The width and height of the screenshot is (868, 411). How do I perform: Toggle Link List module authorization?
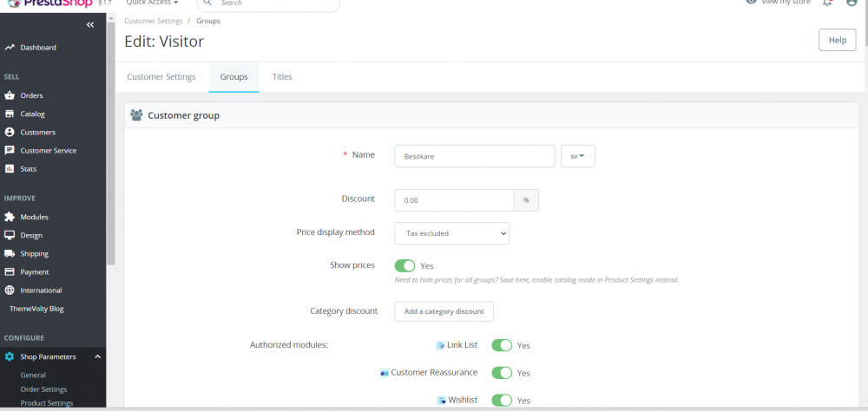click(x=502, y=345)
